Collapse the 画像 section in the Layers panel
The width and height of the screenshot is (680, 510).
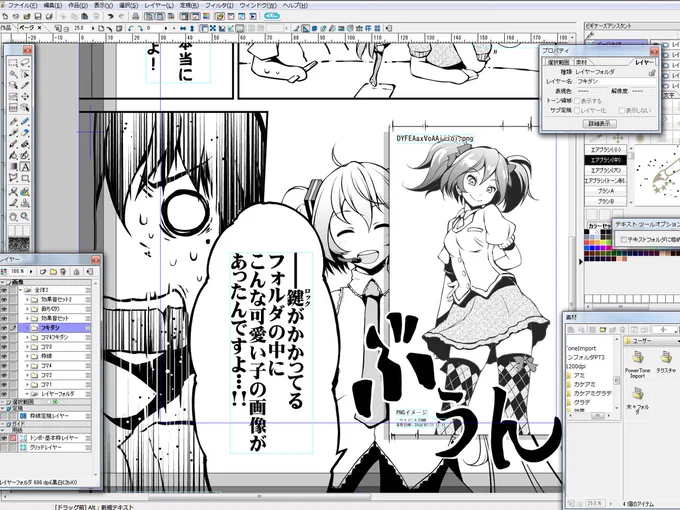pyautogui.click(x=3, y=282)
